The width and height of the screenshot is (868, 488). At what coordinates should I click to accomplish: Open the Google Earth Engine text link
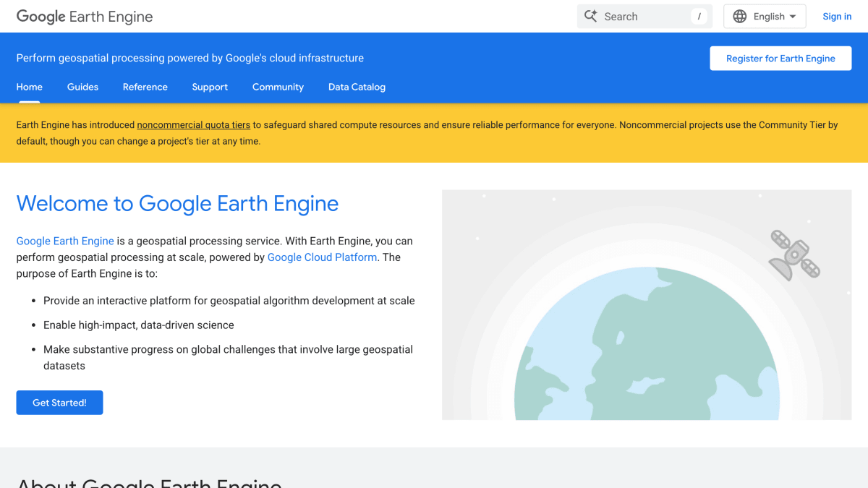click(x=65, y=241)
